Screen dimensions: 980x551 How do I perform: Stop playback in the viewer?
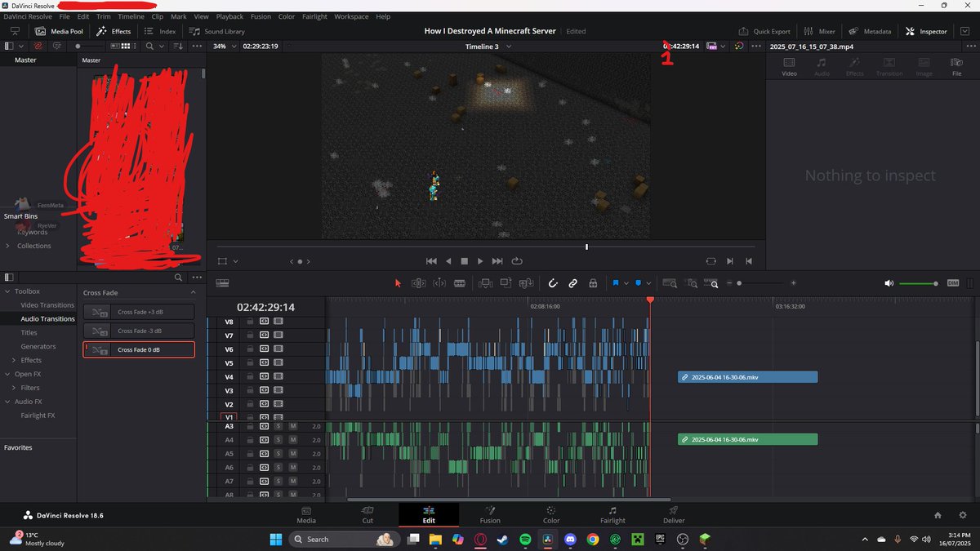(464, 261)
